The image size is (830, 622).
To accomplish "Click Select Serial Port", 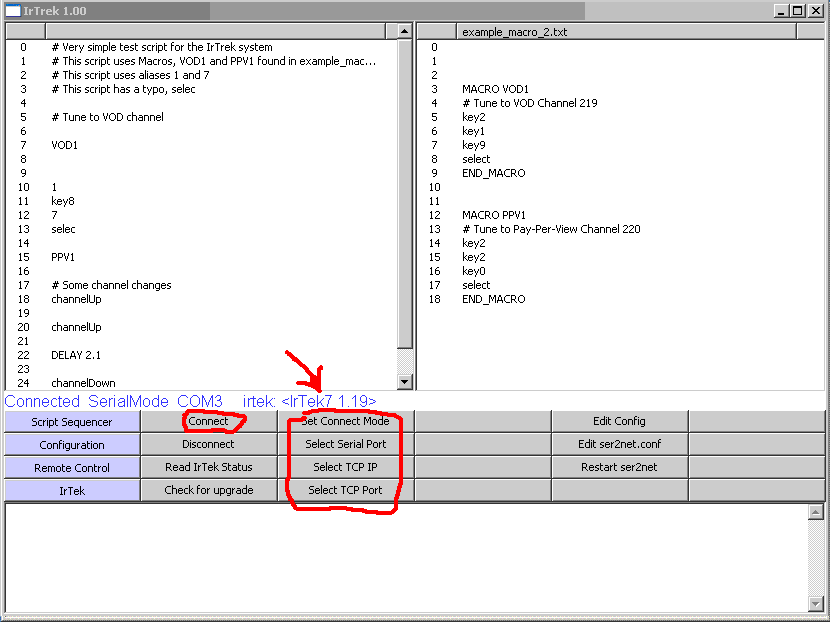I will [x=346, y=444].
